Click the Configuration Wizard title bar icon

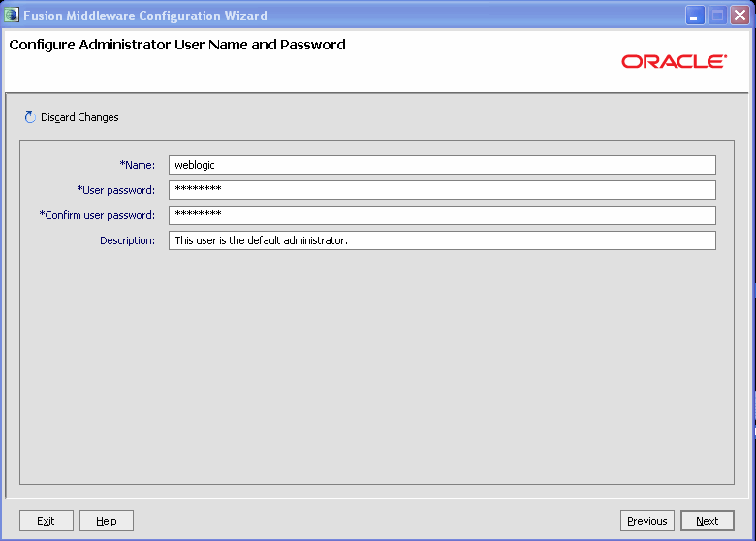(11, 15)
